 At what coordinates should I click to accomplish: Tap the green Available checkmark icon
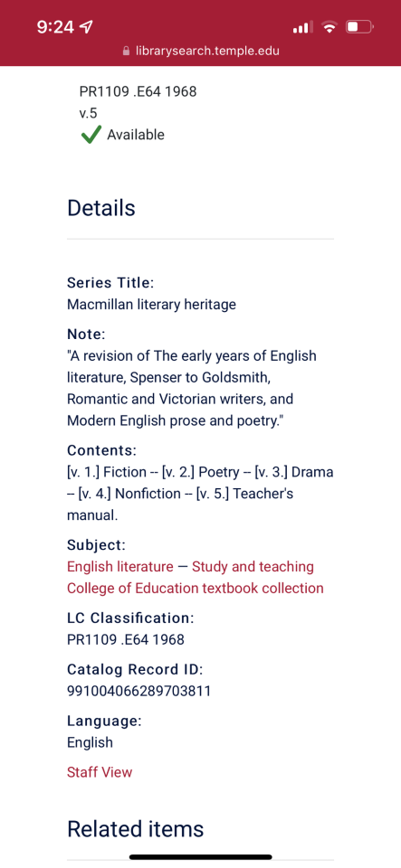(x=91, y=135)
